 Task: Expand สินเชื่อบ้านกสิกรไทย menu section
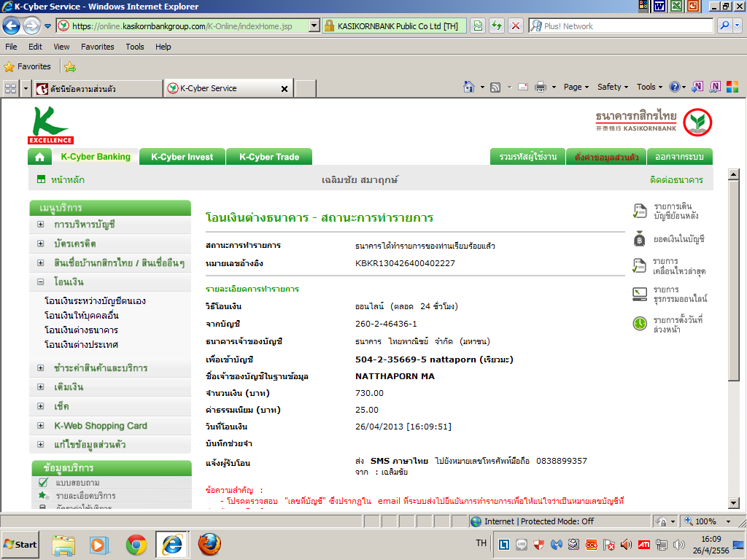41,262
